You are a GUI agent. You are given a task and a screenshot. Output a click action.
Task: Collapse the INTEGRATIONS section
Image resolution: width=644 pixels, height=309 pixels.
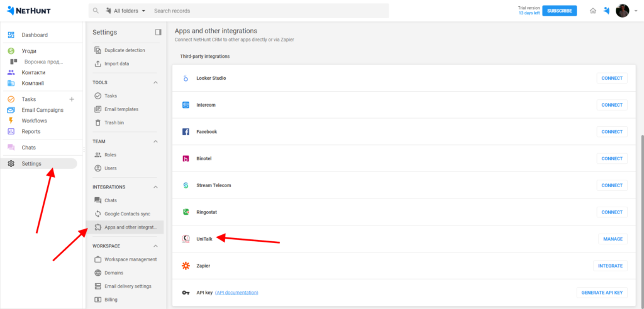click(x=156, y=187)
